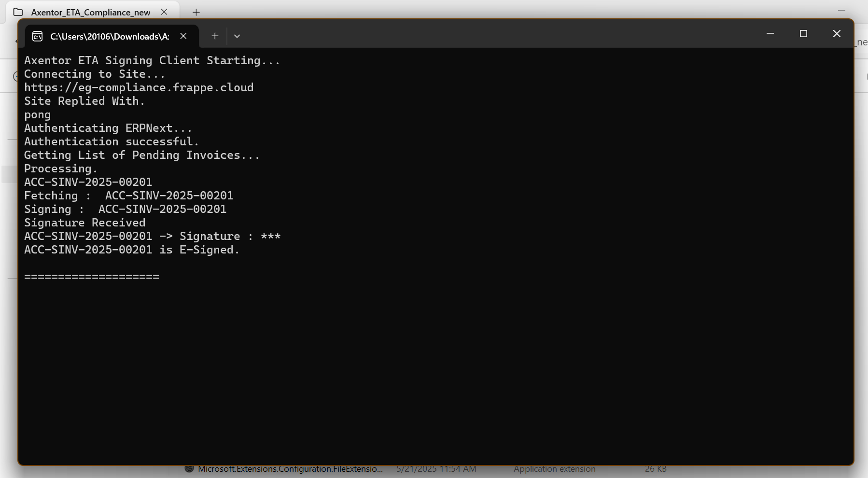Maximize the terminal window
The image size is (868, 478).
[803, 34]
